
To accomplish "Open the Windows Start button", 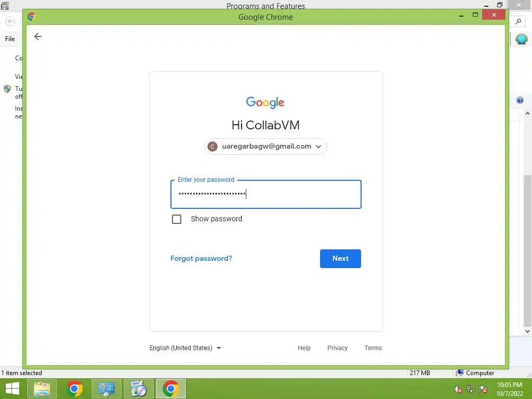I will click(x=12, y=389).
